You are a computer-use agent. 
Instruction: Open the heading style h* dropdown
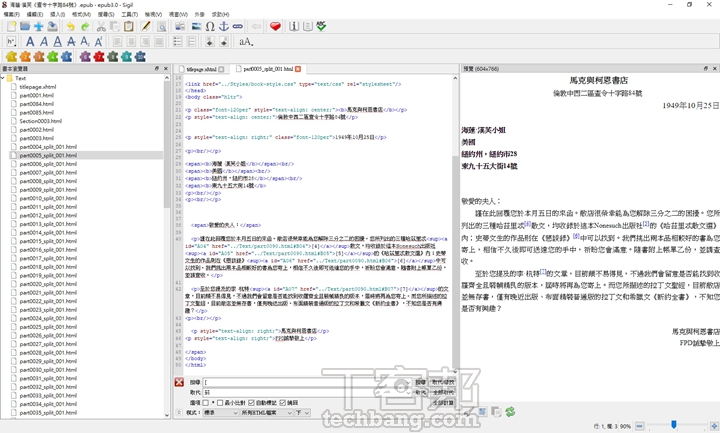tap(11, 42)
